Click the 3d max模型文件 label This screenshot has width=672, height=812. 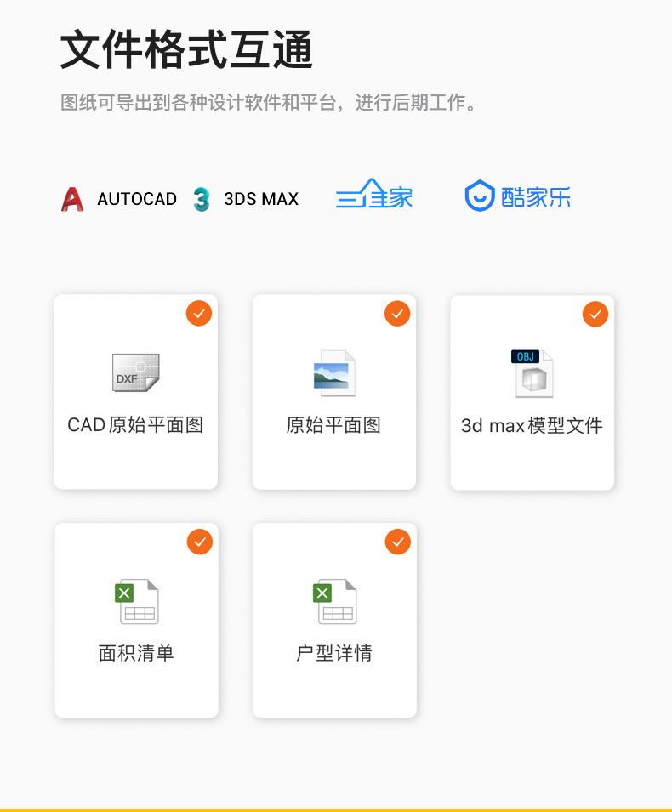532,426
